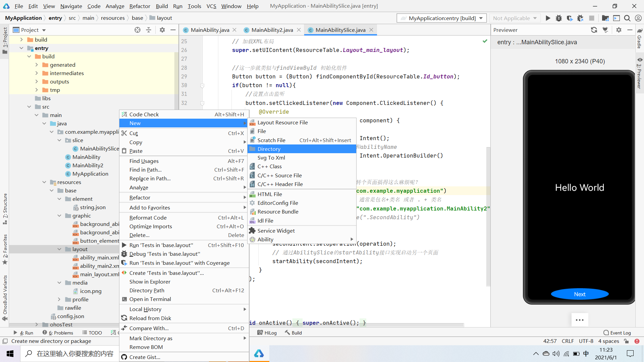644x362 pixels.
Task: Select Directory in the New submenu
Action: pos(269,149)
